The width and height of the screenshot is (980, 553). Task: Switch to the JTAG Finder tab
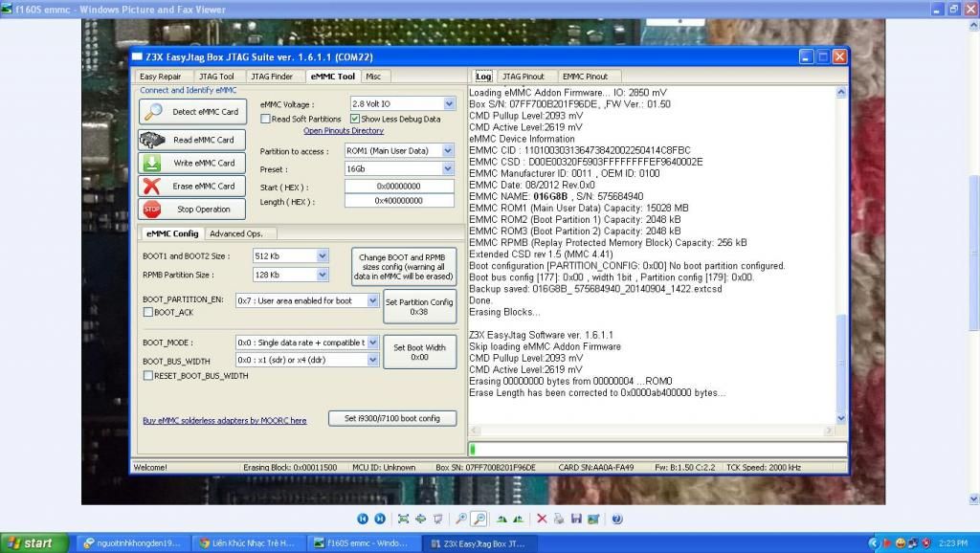point(272,77)
